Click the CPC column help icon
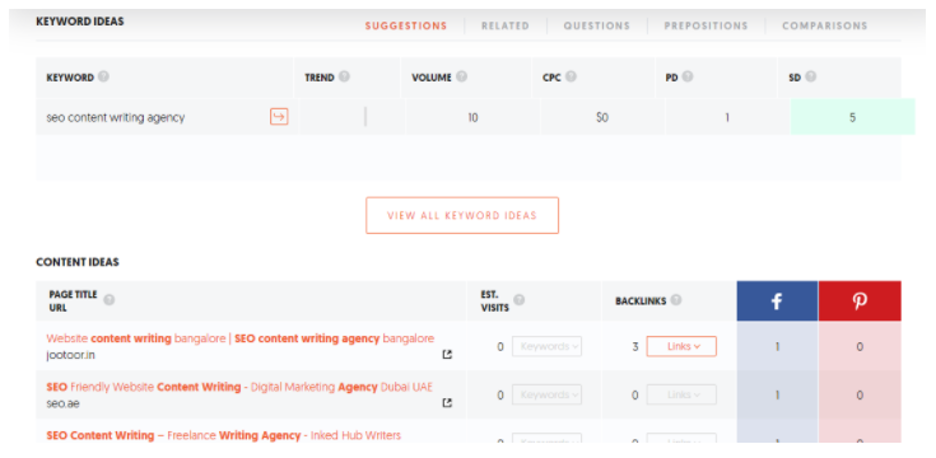The image size is (936, 458). pos(571,77)
